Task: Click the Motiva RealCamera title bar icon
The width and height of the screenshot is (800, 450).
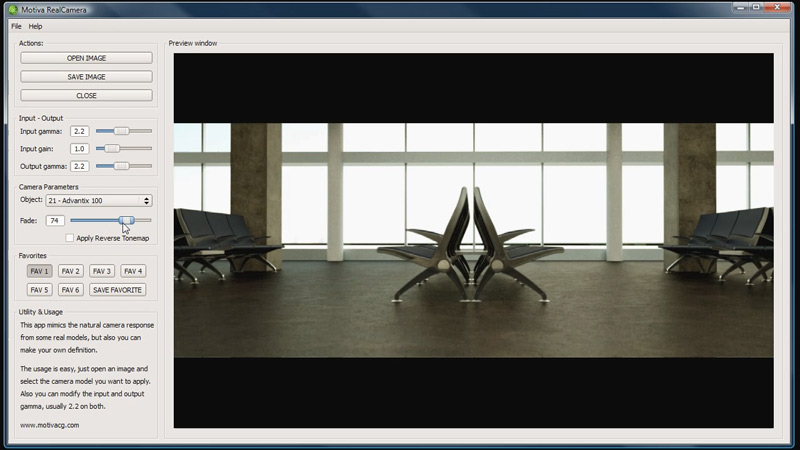Action: 13,10
